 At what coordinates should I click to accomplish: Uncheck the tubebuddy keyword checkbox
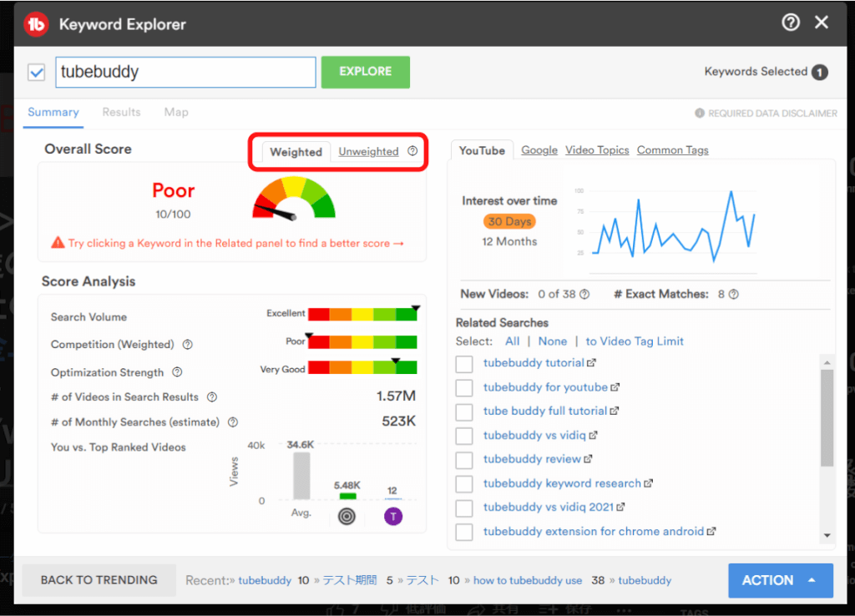pos(37,73)
